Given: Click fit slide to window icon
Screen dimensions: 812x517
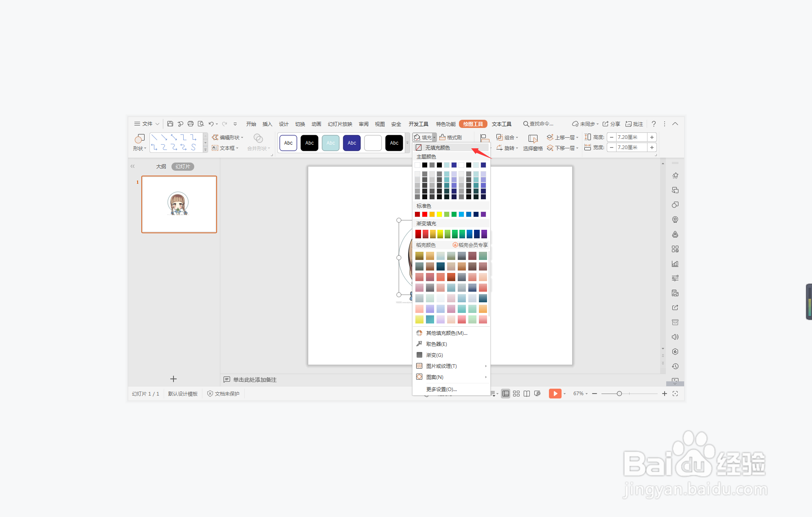Looking at the screenshot, I should tap(675, 394).
